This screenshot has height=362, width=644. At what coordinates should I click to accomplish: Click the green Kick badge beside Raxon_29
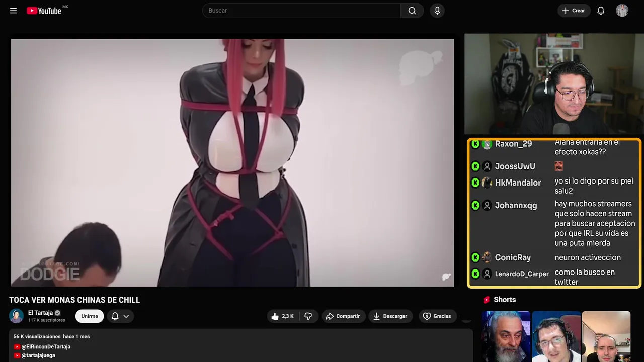pyautogui.click(x=475, y=144)
